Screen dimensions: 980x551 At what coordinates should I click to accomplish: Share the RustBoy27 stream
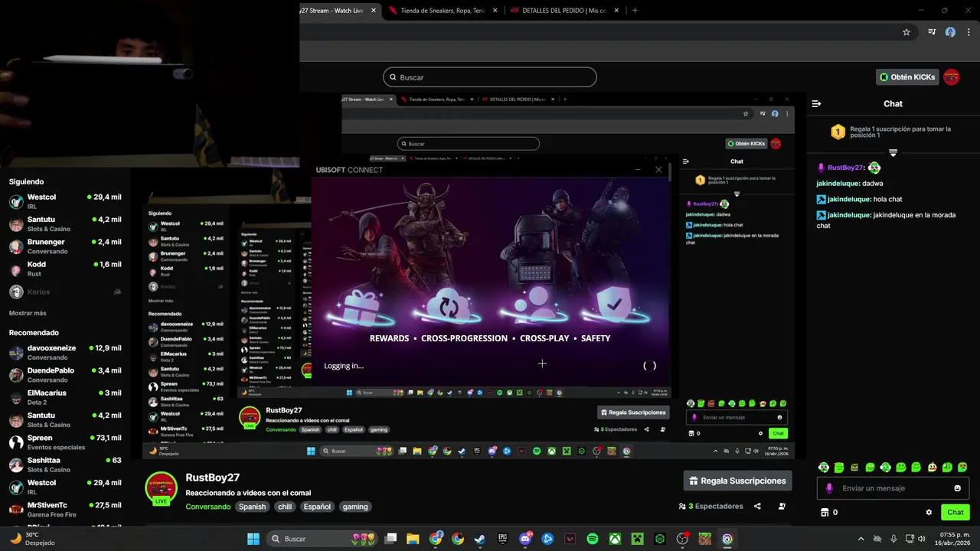pos(757,506)
